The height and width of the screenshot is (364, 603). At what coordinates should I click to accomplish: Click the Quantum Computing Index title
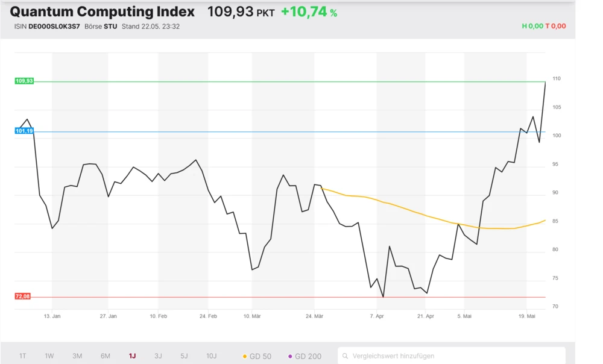[103, 11]
